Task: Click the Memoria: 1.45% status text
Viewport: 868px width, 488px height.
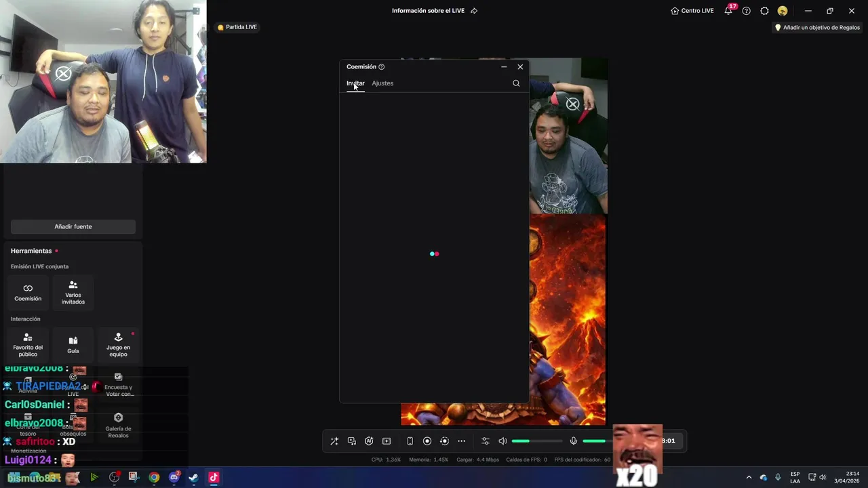Action: (429, 460)
